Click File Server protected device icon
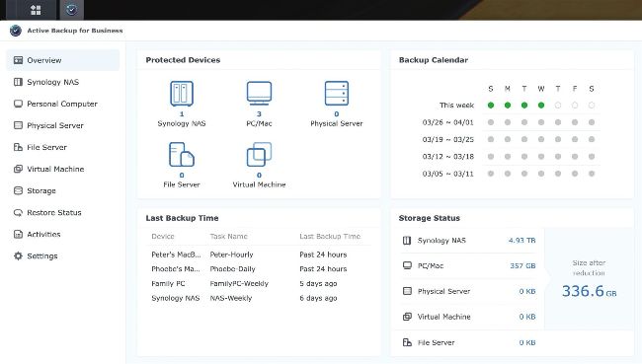The width and height of the screenshot is (642, 364). (x=182, y=154)
